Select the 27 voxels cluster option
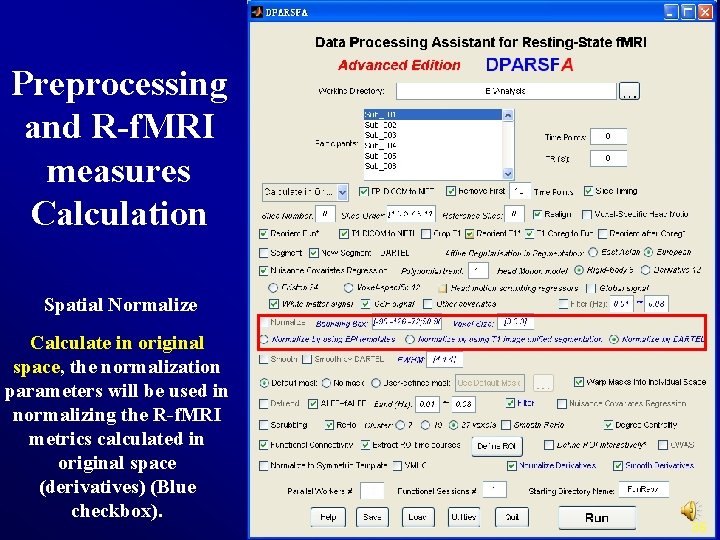 click(x=453, y=425)
